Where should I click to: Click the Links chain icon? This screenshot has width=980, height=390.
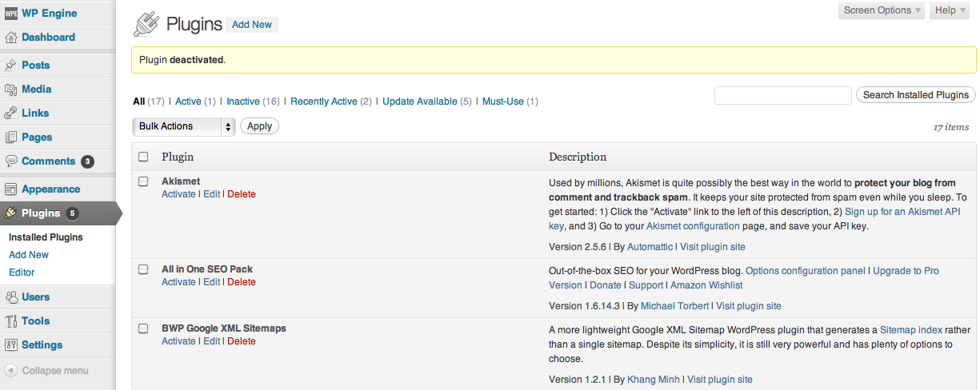11,113
